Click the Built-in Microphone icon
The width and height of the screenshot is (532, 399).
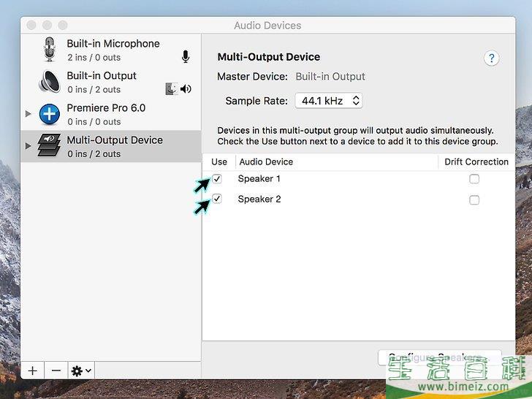point(50,50)
